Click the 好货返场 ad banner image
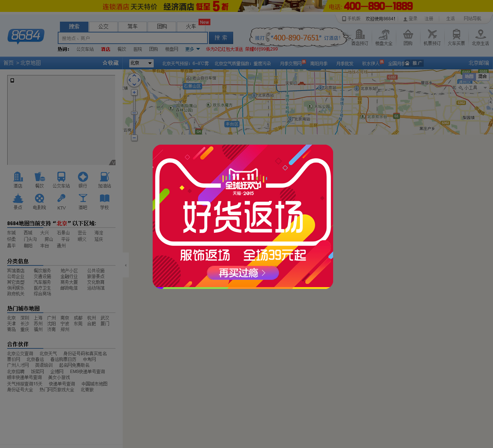This screenshot has height=448, width=493. pos(243,217)
